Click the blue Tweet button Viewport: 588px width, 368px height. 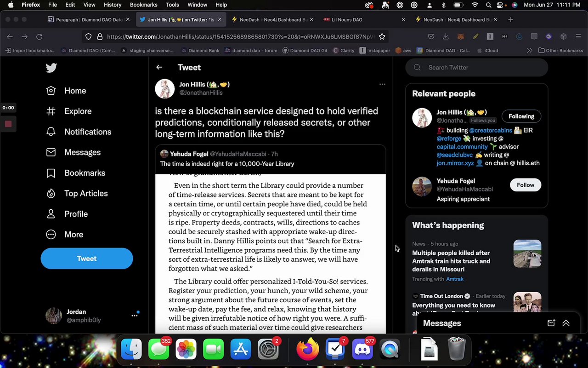coord(87,259)
